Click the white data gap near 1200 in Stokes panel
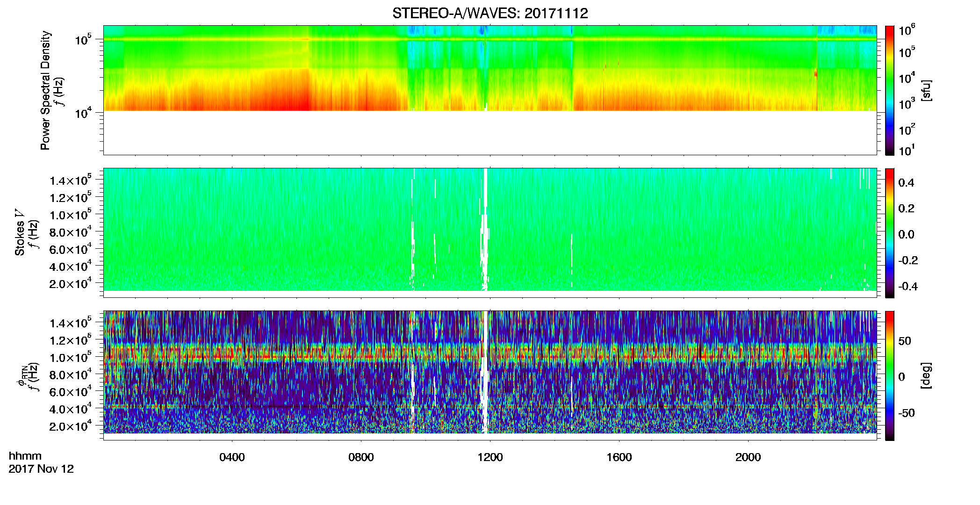This screenshot has width=980, height=505. pyautogui.click(x=485, y=230)
